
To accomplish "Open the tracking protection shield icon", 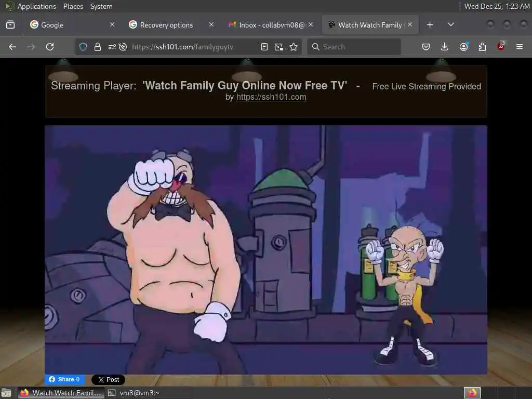I will (83, 47).
